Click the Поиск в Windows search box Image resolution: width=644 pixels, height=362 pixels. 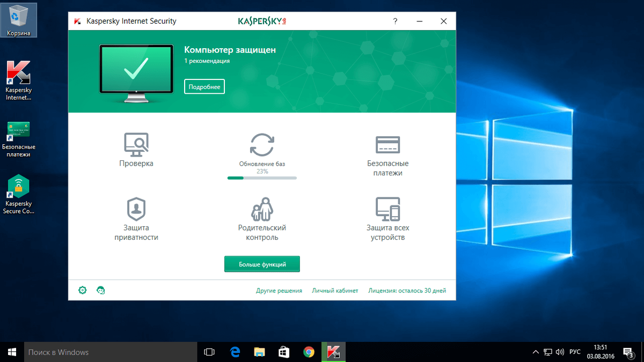pos(110,352)
